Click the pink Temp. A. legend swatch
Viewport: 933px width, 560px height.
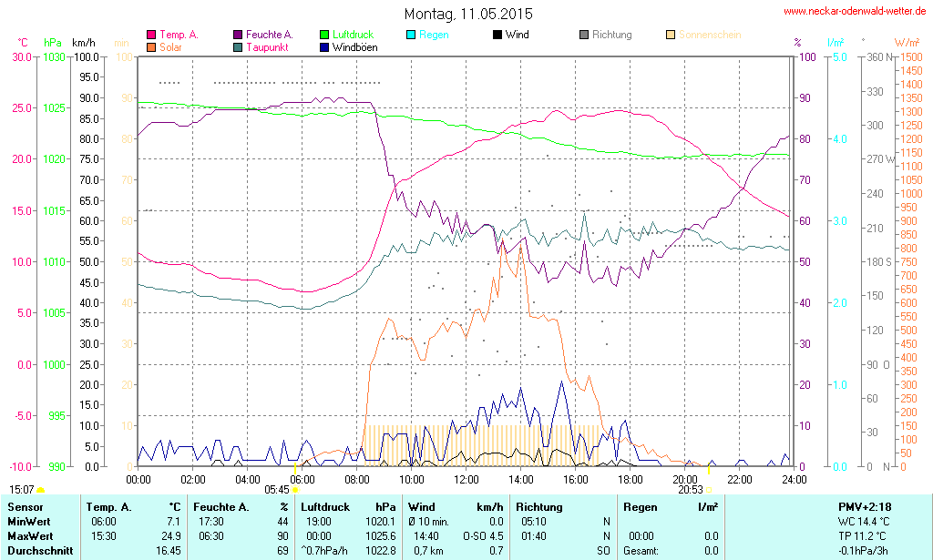pos(151,36)
